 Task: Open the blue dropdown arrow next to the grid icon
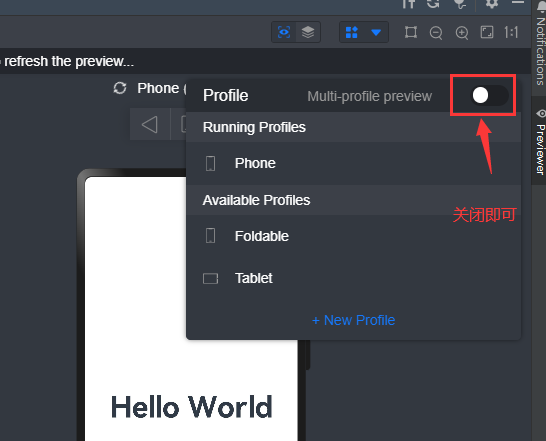pos(376,32)
